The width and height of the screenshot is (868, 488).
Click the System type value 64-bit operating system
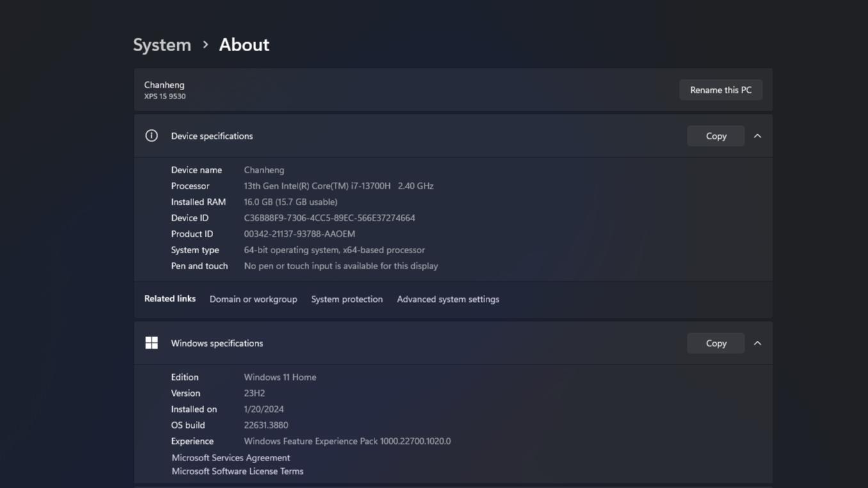pos(334,249)
